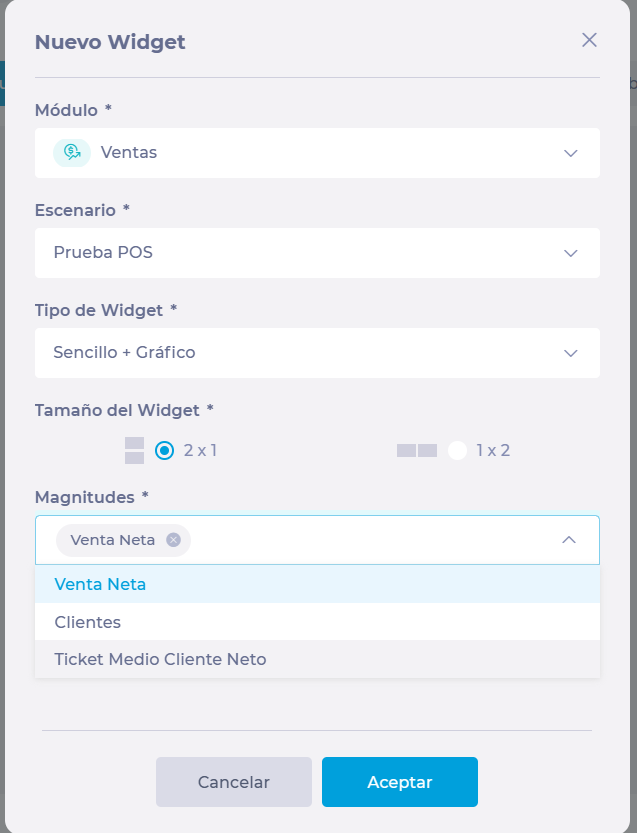Click the Ventas module sales icon
The image size is (637, 833).
click(x=72, y=153)
